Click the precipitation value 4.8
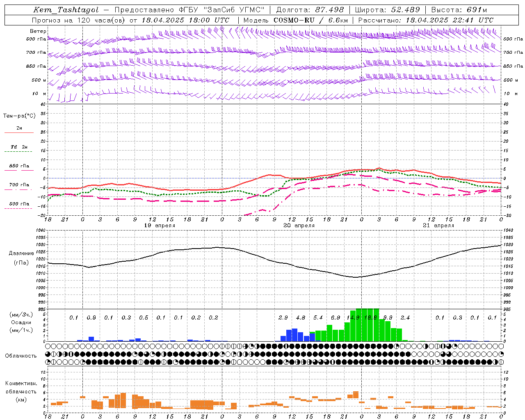 click(x=301, y=318)
